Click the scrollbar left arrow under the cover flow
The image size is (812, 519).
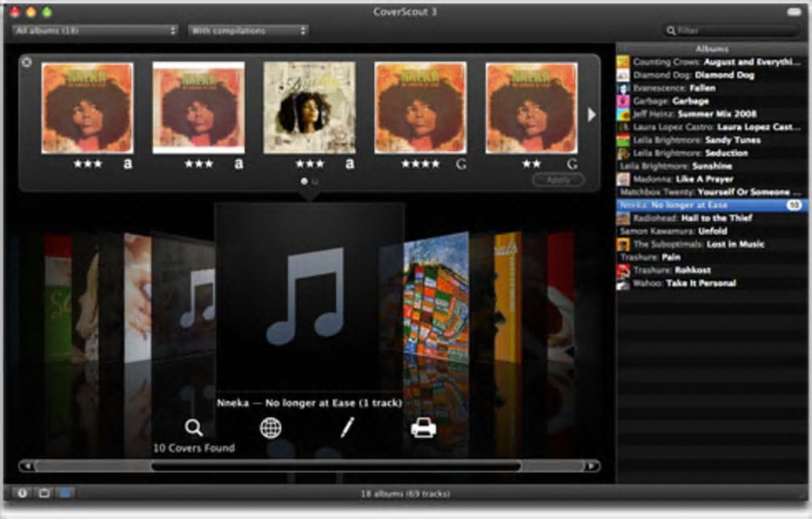coord(26,466)
